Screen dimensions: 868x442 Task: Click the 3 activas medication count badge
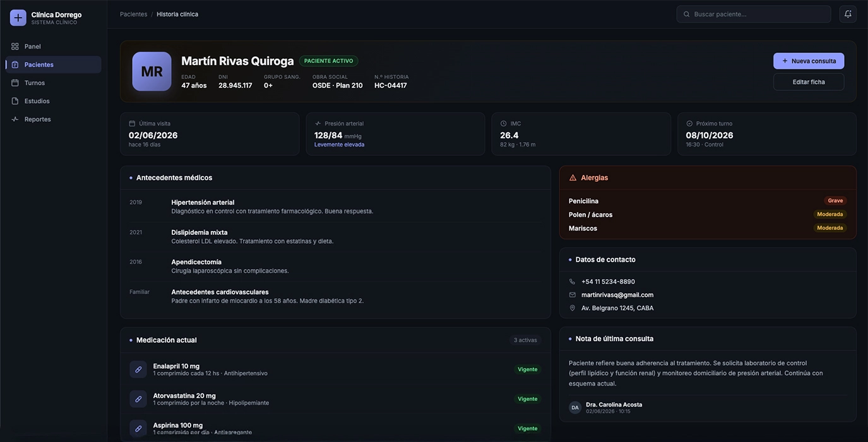(525, 340)
